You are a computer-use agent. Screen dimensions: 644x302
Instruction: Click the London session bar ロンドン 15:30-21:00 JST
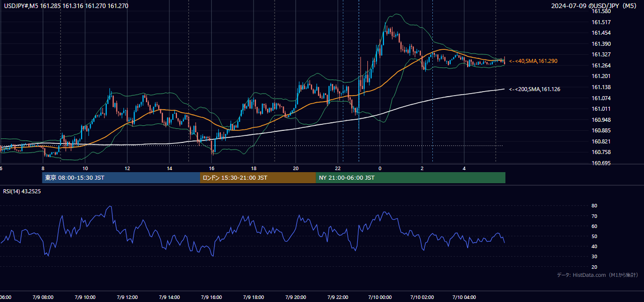click(258, 178)
